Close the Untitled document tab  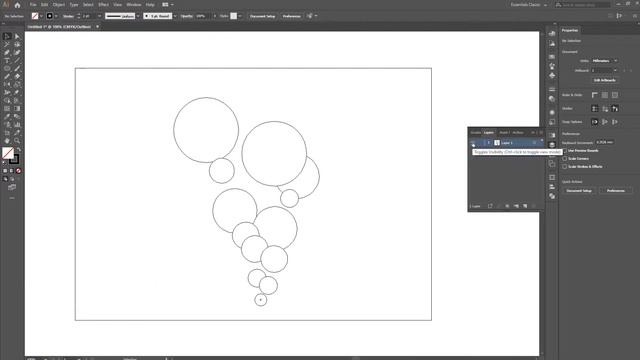coord(97,27)
